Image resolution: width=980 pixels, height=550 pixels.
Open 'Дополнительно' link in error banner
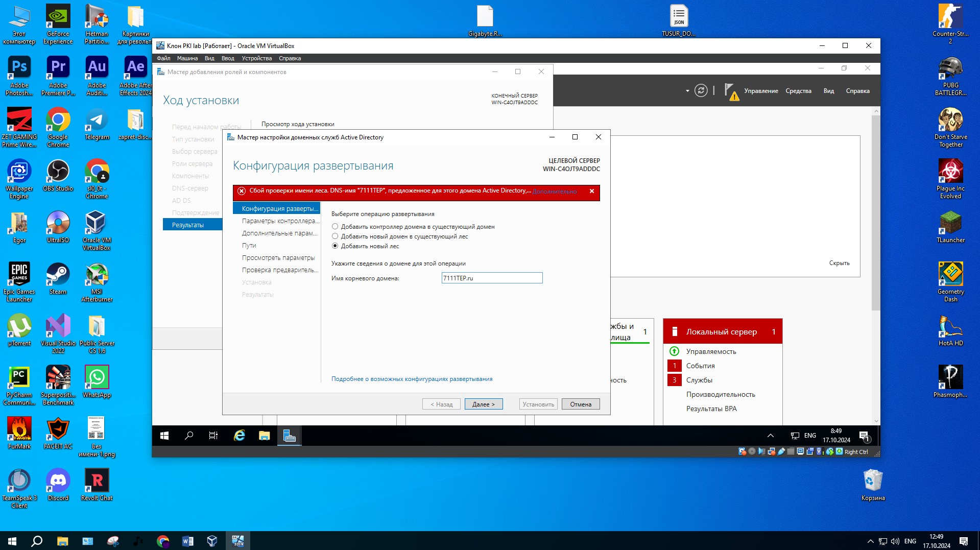point(555,192)
